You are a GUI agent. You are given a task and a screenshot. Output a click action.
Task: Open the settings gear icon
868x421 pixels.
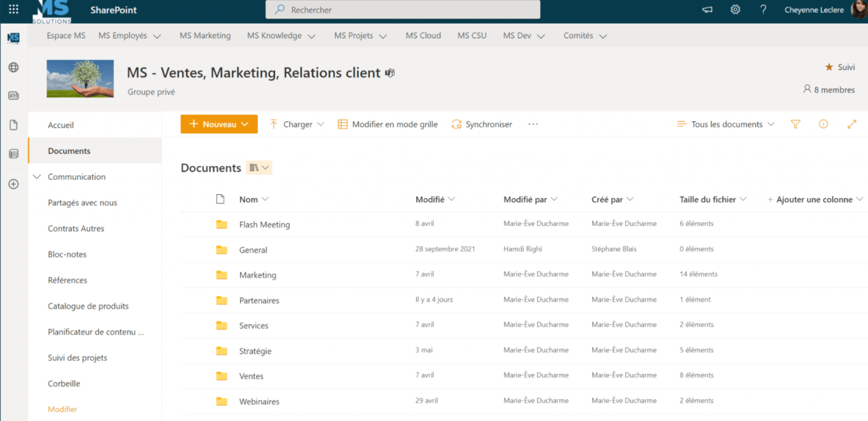point(735,10)
